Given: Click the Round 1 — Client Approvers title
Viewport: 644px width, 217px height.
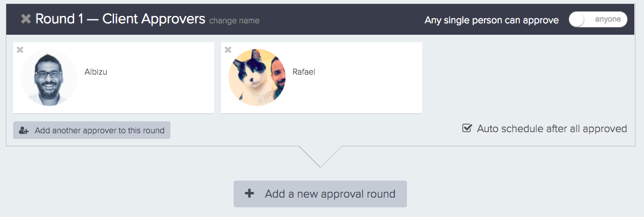Looking at the screenshot, I should tap(120, 19).
